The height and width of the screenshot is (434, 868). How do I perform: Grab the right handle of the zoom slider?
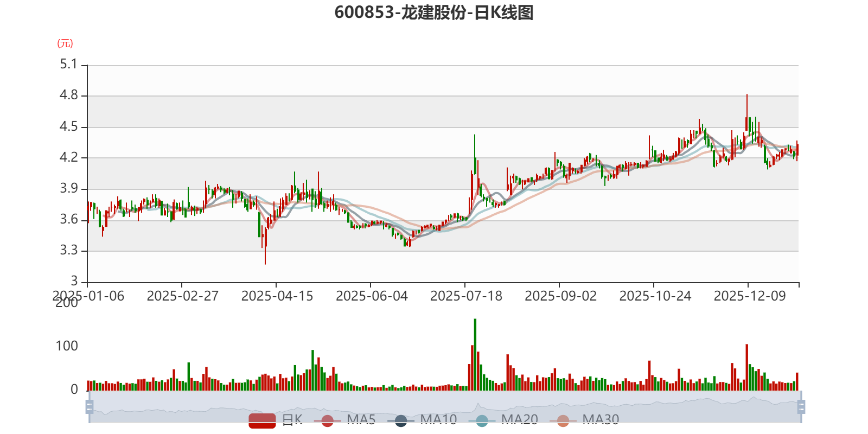tap(801, 406)
